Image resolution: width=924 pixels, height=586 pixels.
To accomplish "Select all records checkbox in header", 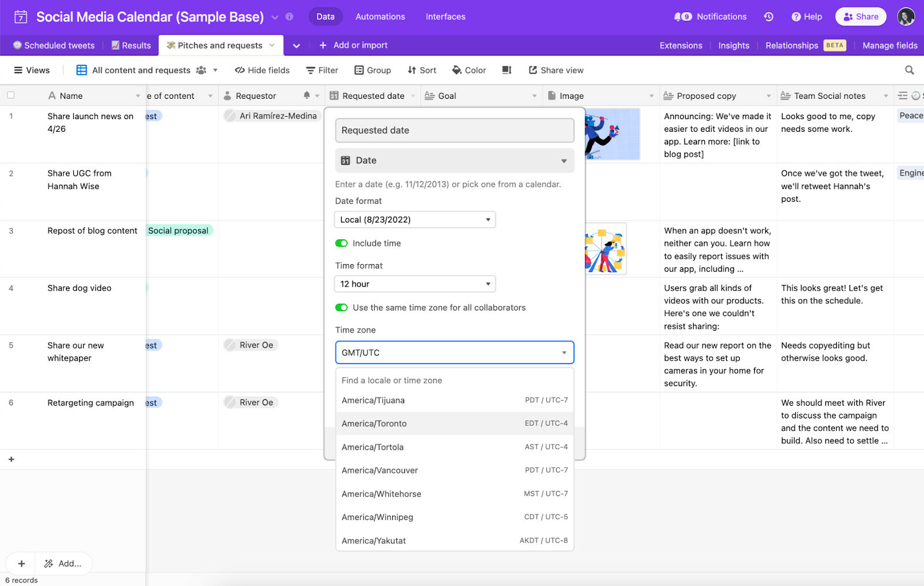I will point(10,95).
